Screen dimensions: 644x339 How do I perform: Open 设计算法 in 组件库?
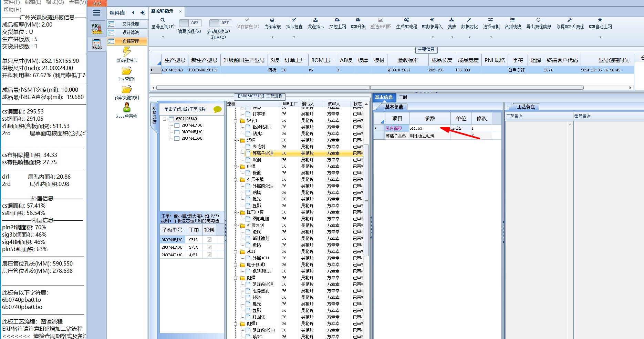(x=127, y=32)
